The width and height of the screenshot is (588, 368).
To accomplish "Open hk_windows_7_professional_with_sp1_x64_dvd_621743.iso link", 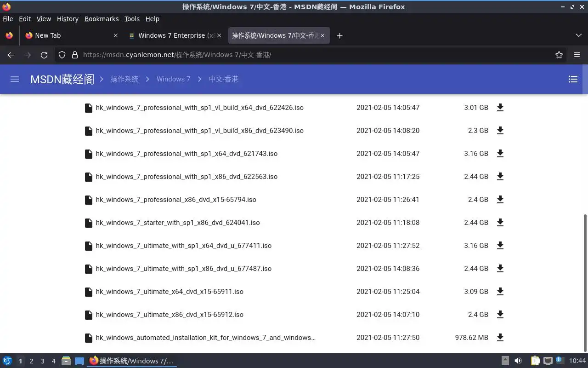I will (187, 154).
